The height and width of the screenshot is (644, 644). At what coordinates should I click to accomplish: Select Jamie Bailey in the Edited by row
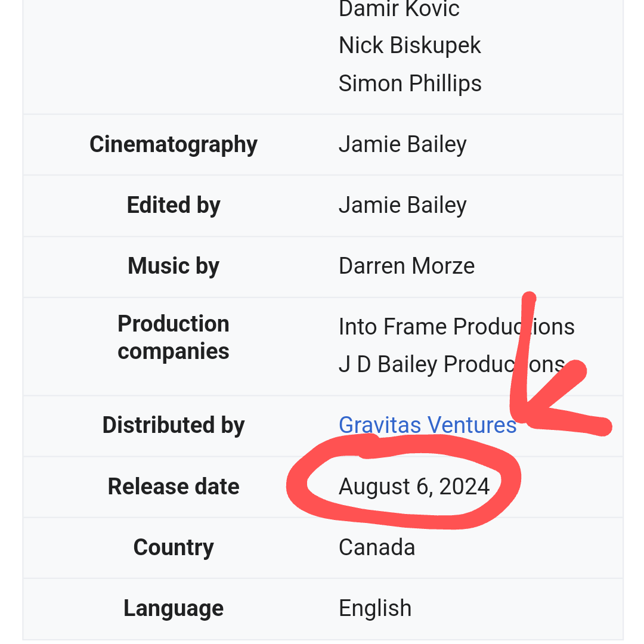point(402,205)
